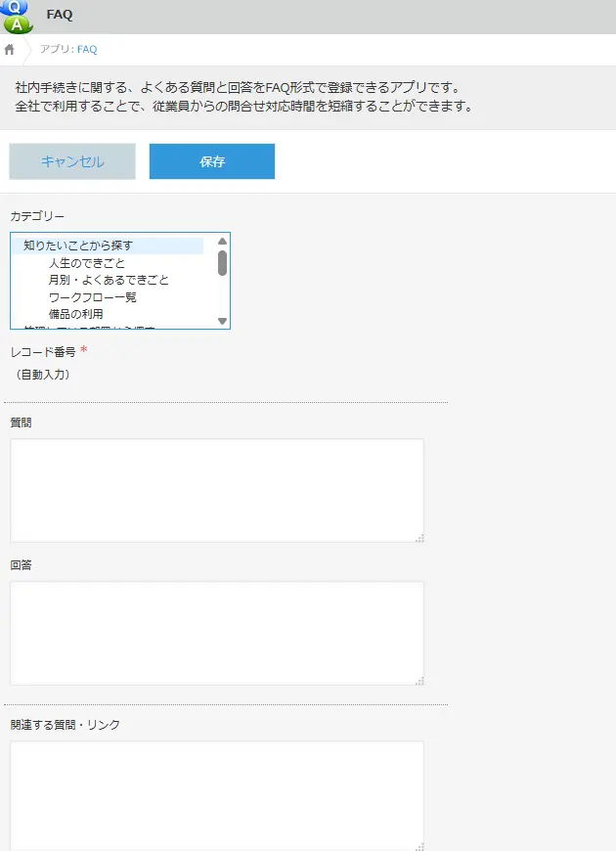Choose 人生のできごと category option
The image size is (616, 851).
(87, 263)
